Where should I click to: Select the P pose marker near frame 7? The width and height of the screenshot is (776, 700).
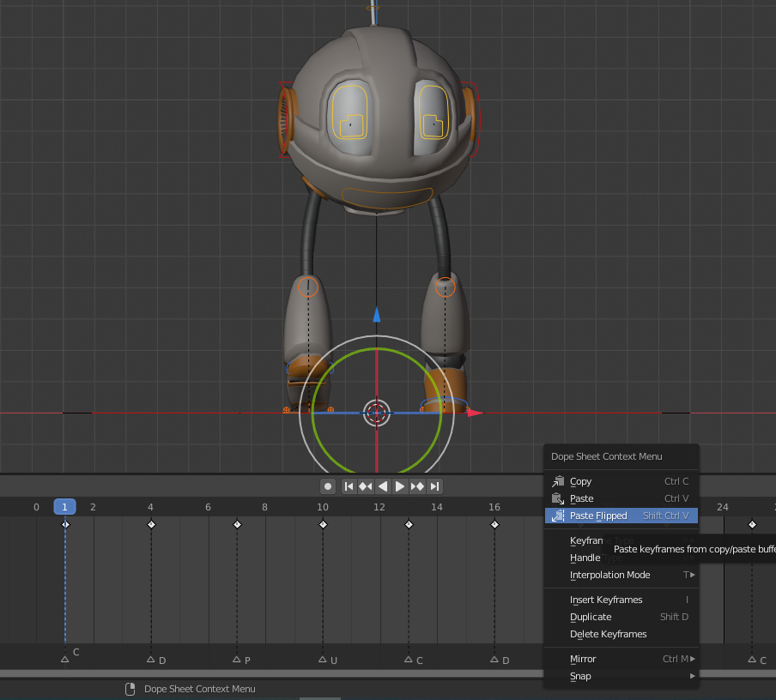237,660
